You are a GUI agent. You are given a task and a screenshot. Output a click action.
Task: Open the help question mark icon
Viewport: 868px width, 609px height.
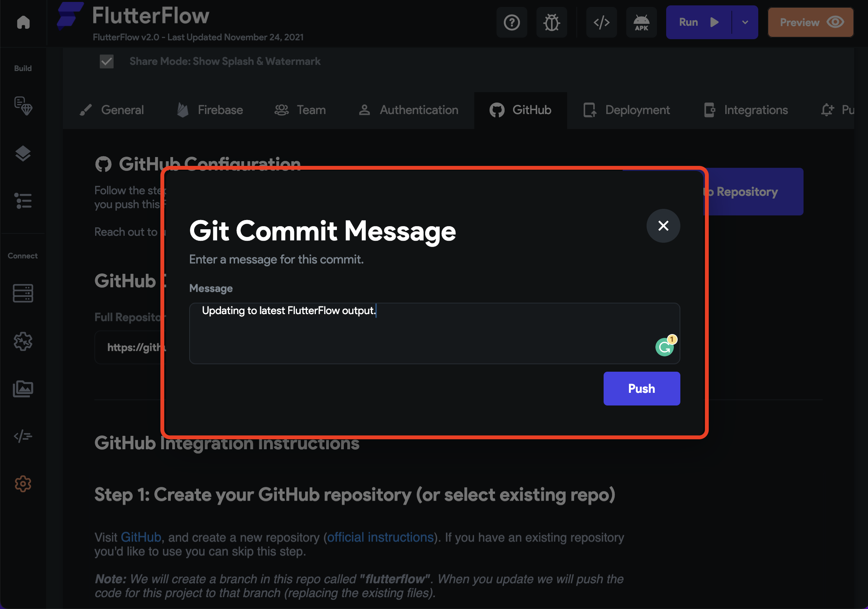[512, 22]
